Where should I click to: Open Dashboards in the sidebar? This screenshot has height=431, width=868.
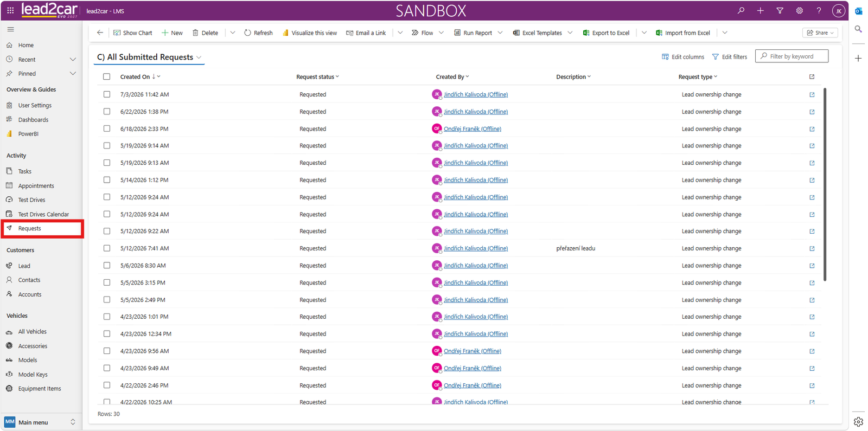point(33,120)
